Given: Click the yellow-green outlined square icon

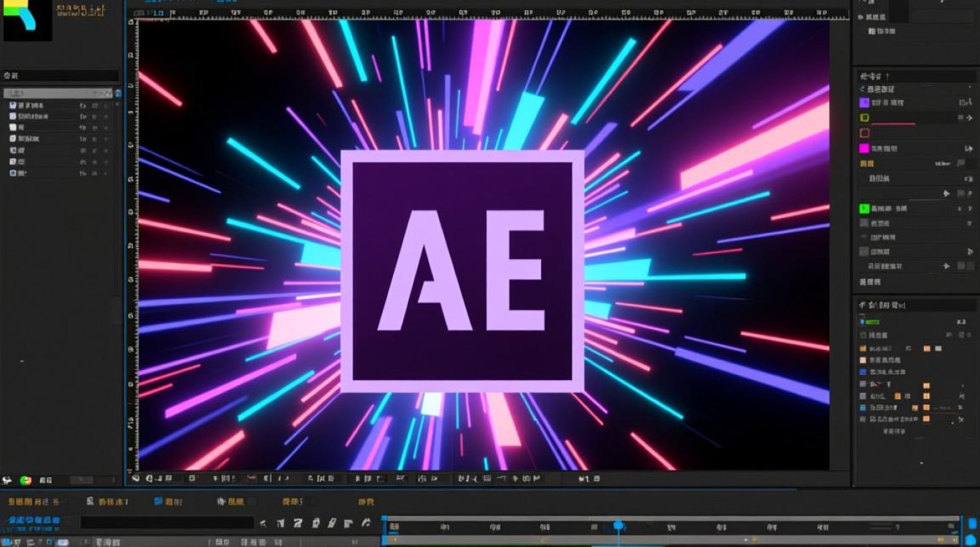Looking at the screenshot, I should click(x=864, y=117).
